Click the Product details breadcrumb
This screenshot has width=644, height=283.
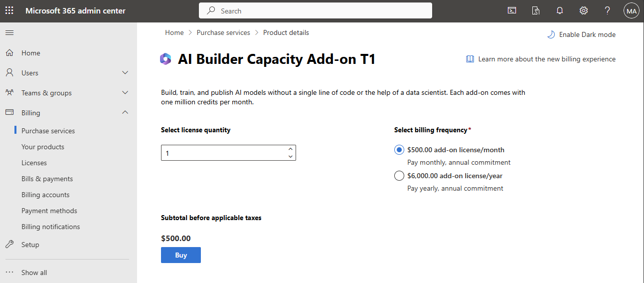point(286,32)
